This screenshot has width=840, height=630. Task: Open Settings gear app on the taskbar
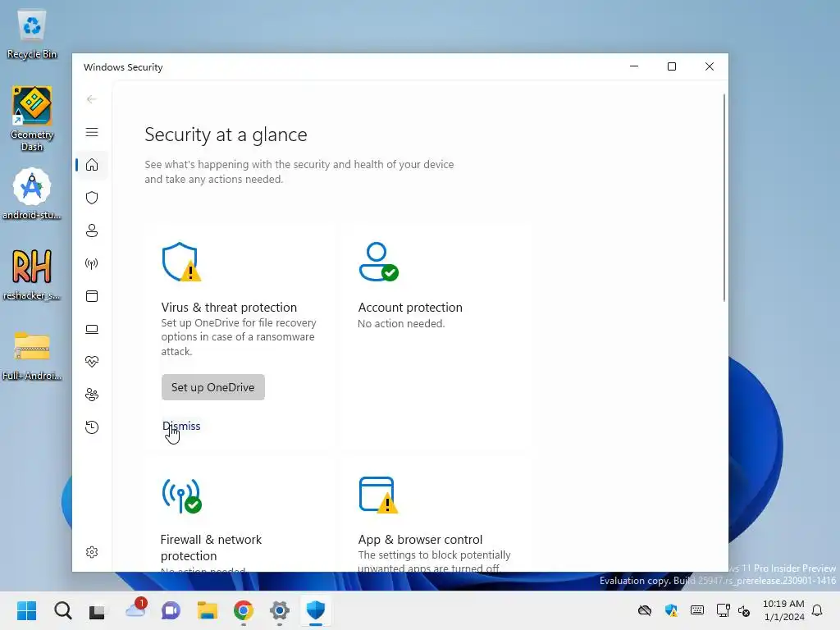coord(279,610)
